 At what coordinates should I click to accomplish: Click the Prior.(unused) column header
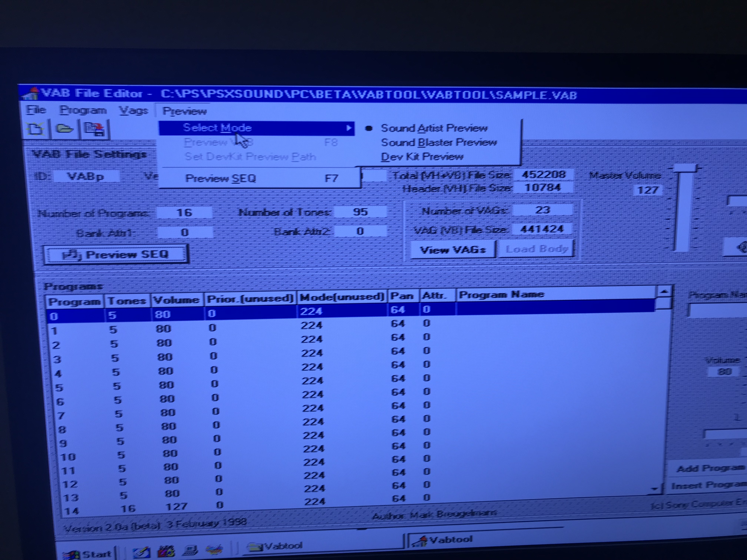pyautogui.click(x=250, y=298)
